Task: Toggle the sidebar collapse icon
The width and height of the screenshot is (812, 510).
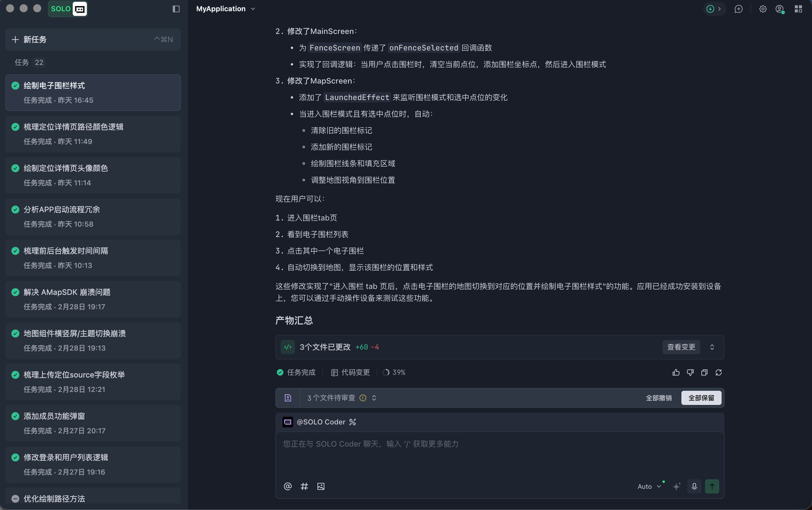Action: [x=176, y=9]
